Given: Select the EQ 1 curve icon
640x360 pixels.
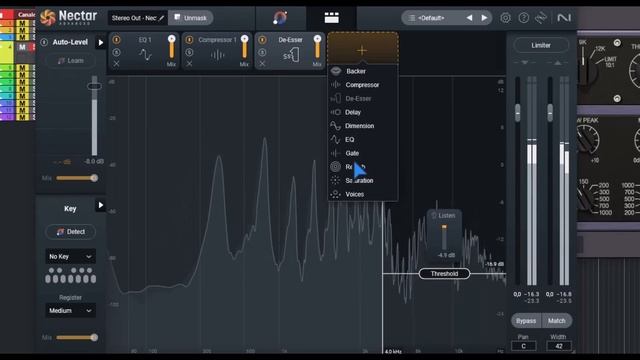Looking at the screenshot, I should 145,54.
